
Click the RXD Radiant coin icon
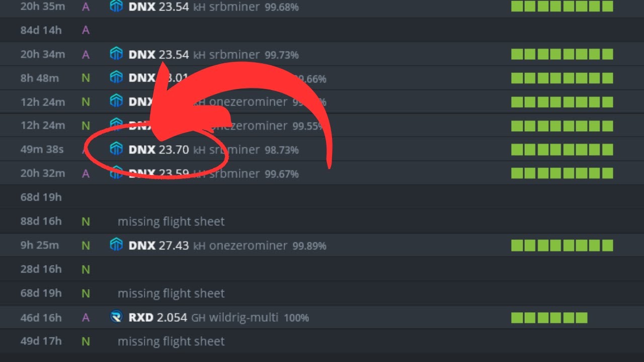pos(116,317)
